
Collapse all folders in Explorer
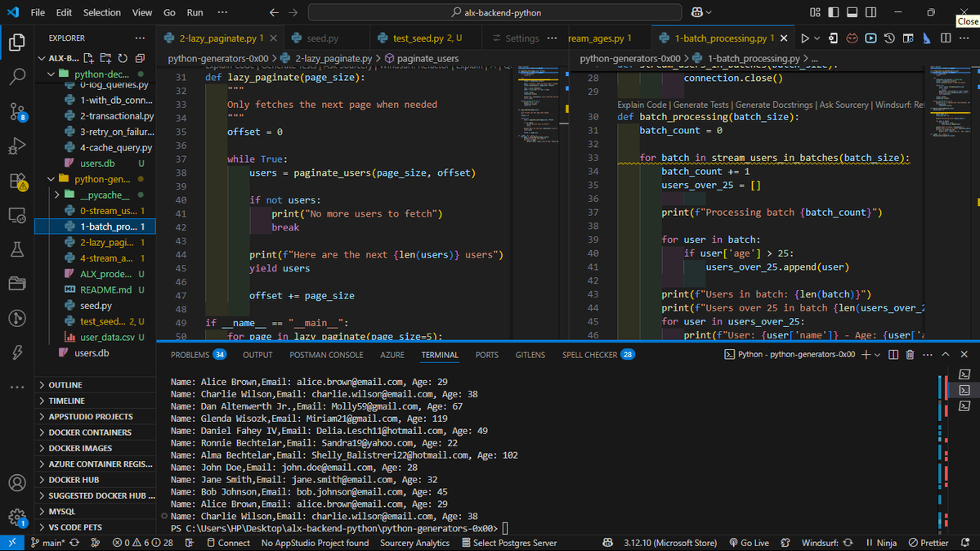[140, 58]
